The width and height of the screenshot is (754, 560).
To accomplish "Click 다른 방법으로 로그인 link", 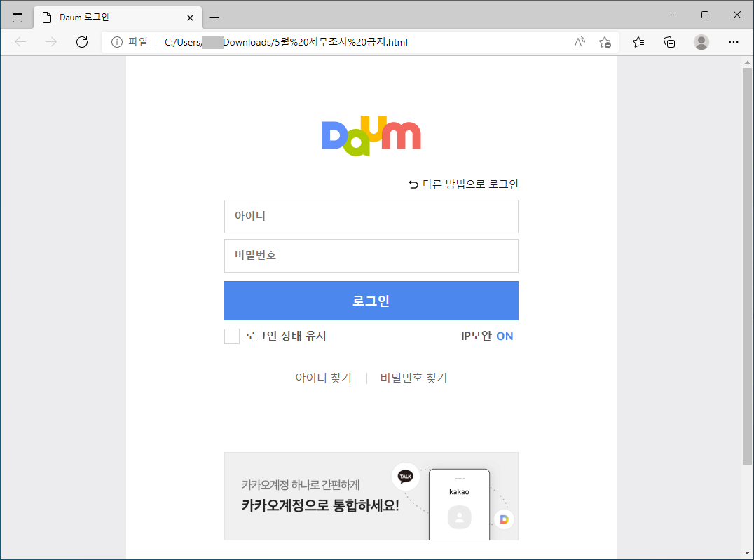I will pos(464,184).
